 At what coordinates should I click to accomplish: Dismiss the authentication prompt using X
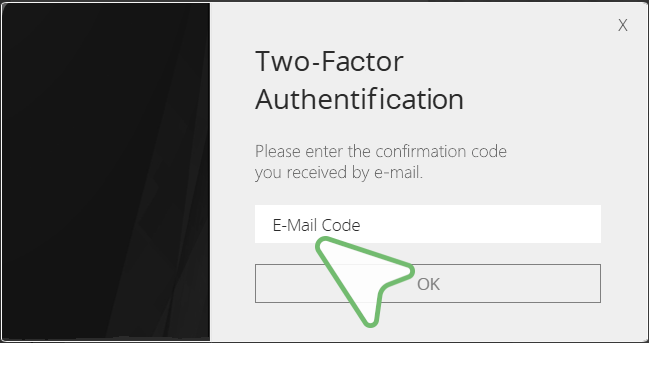(623, 25)
